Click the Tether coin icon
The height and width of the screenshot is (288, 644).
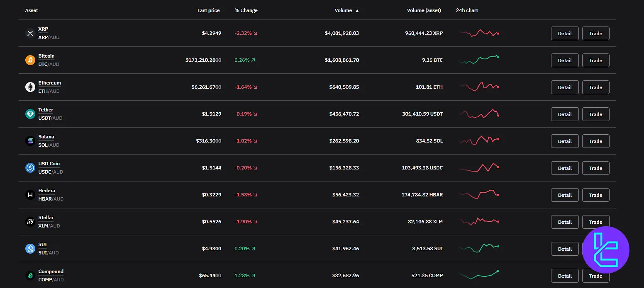[x=30, y=114]
